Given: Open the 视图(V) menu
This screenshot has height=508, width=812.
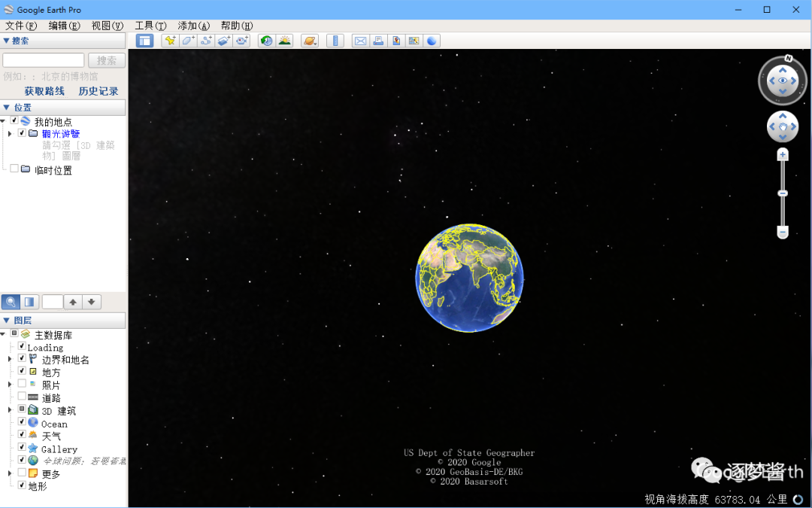Looking at the screenshot, I should (108, 26).
